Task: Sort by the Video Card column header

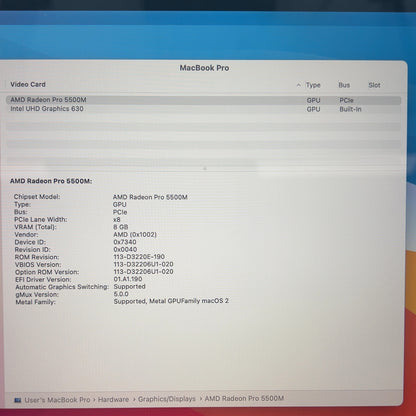Action: [x=28, y=85]
